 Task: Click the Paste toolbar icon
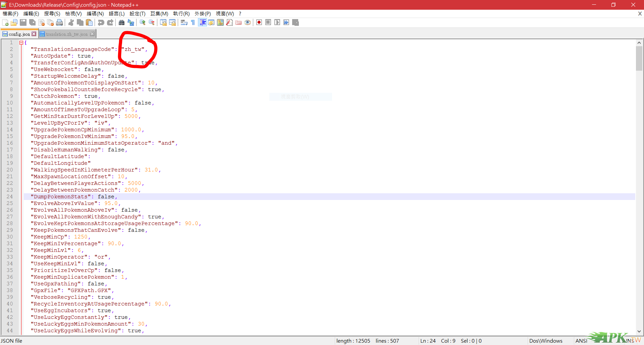89,22
